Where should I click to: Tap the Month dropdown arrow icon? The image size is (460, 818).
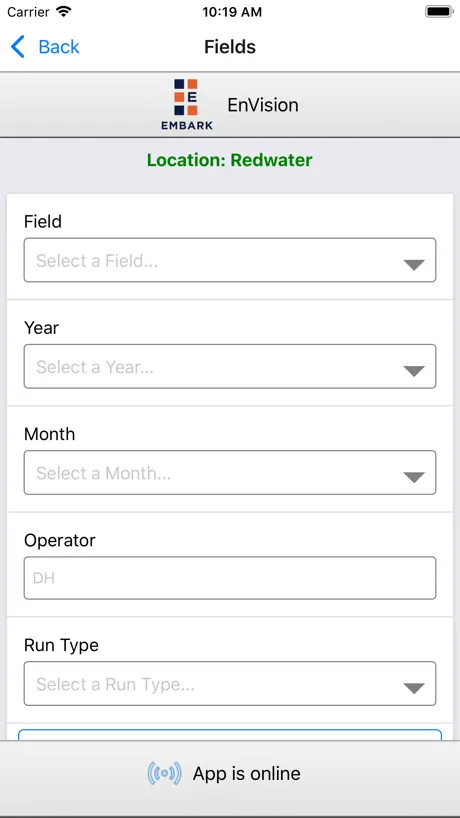pyautogui.click(x=414, y=477)
